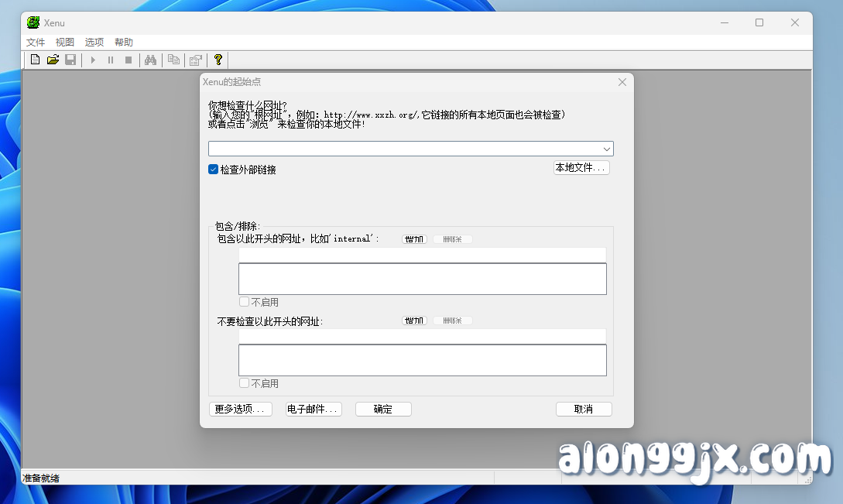The width and height of the screenshot is (843, 504).
Task: Open an existing project via the Open folder icon
Action: pyautogui.click(x=53, y=60)
